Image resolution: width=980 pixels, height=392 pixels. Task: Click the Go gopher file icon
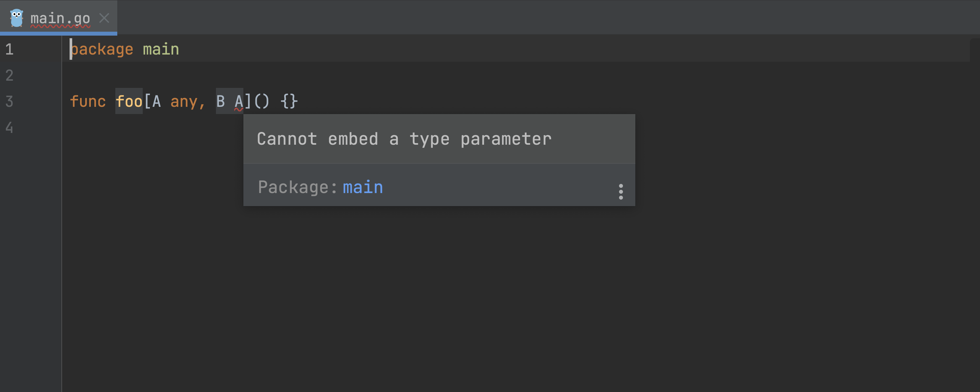click(x=16, y=18)
